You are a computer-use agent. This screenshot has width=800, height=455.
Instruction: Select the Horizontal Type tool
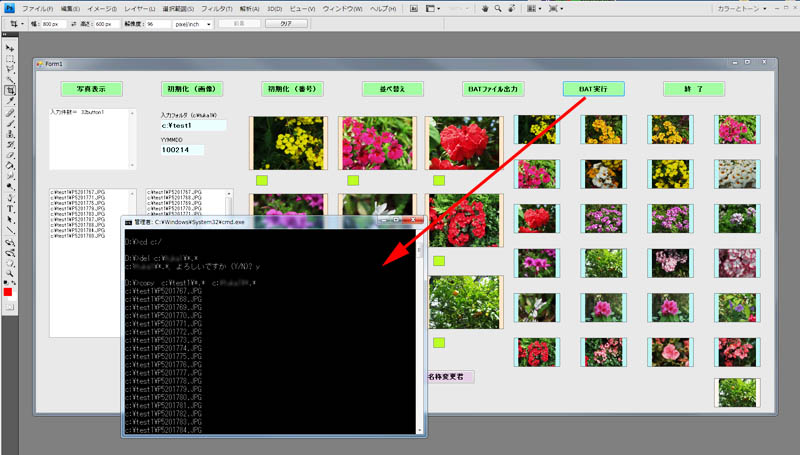10,208
